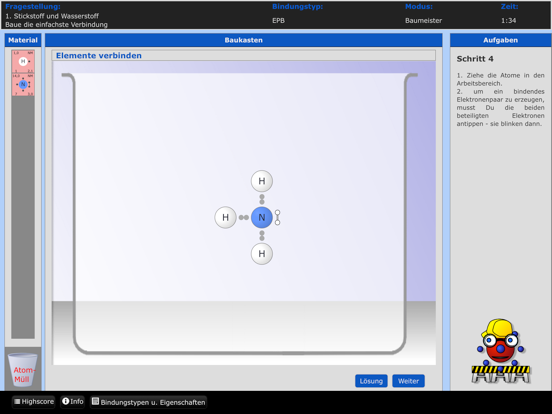Tap the bonding electron pair left of nitrogen
The width and height of the screenshot is (552, 414).
click(244, 218)
